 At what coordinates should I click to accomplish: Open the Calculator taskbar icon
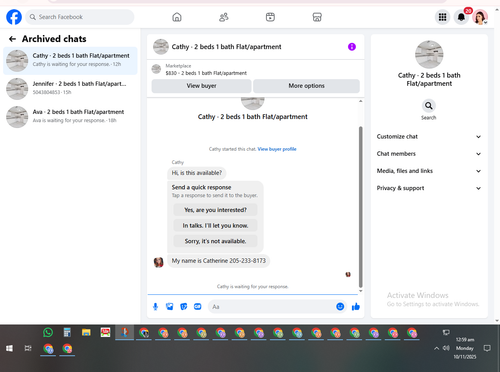[67, 332]
